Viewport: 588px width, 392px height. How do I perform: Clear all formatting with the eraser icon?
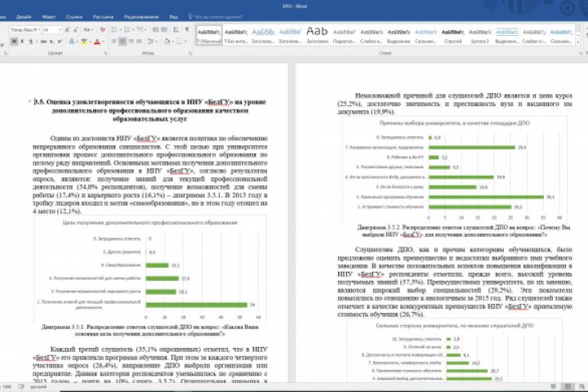point(102,29)
